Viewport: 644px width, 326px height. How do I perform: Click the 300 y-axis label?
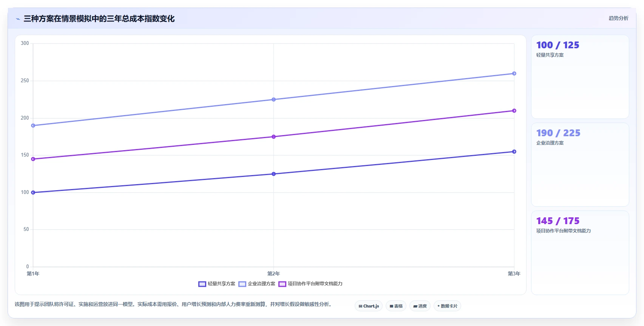coord(25,43)
